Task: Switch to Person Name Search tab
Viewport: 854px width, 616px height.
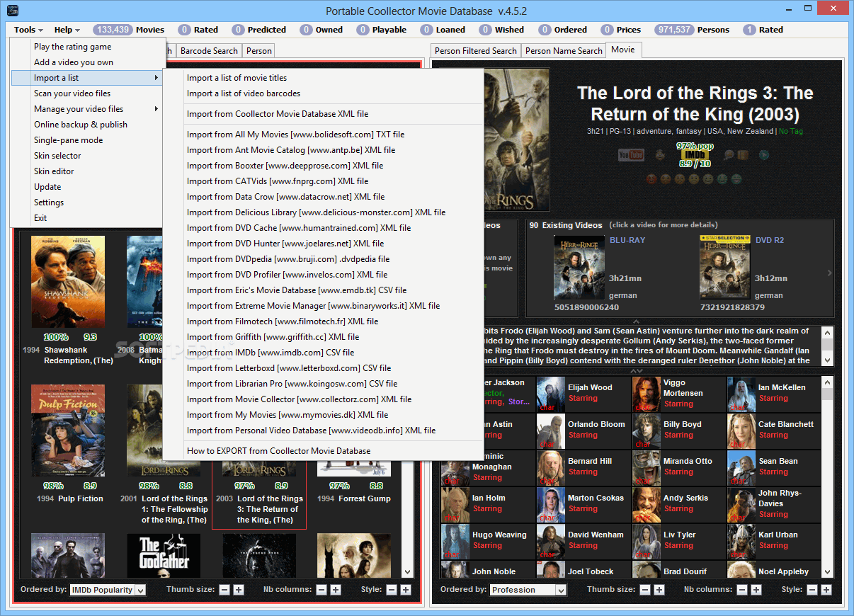Action: pos(564,51)
